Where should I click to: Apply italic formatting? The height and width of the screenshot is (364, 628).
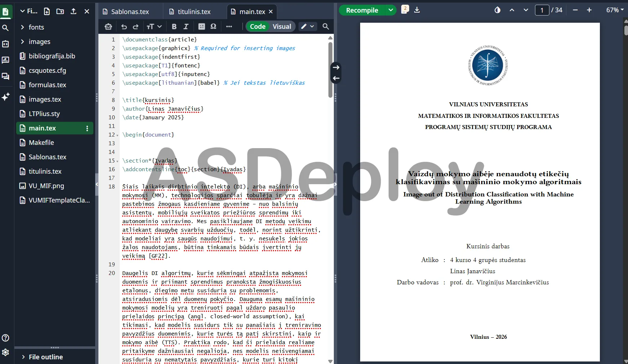point(186,26)
